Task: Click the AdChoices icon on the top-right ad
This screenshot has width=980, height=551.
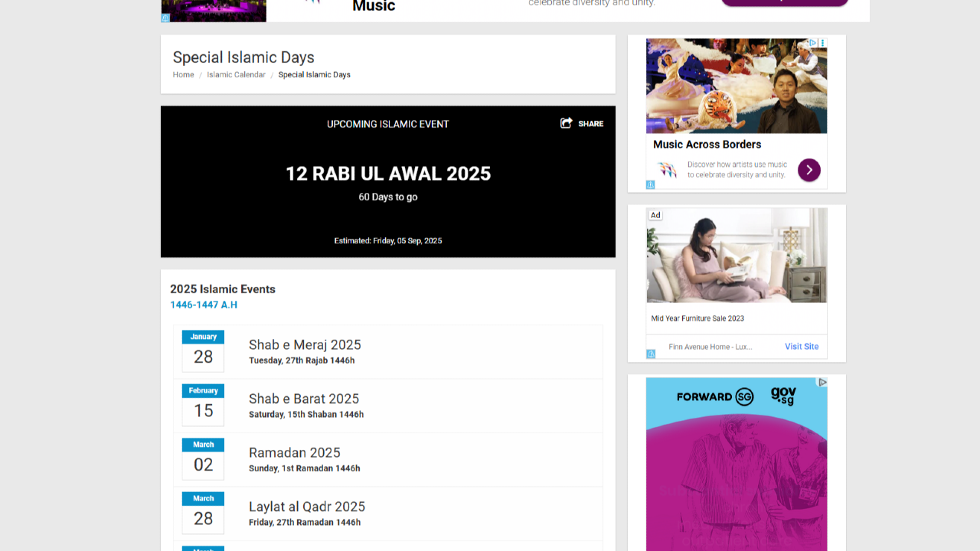Action: [813, 43]
